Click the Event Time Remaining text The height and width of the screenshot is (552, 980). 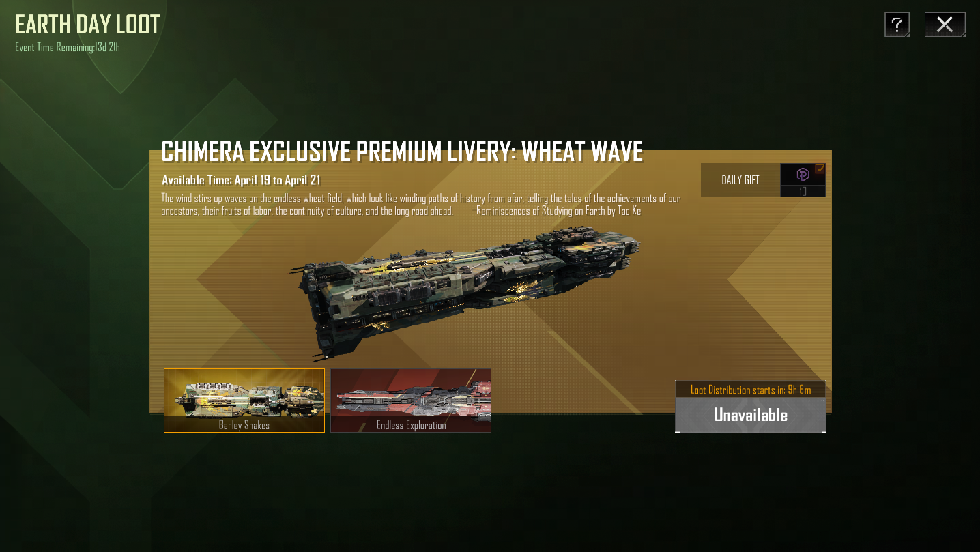68,48
